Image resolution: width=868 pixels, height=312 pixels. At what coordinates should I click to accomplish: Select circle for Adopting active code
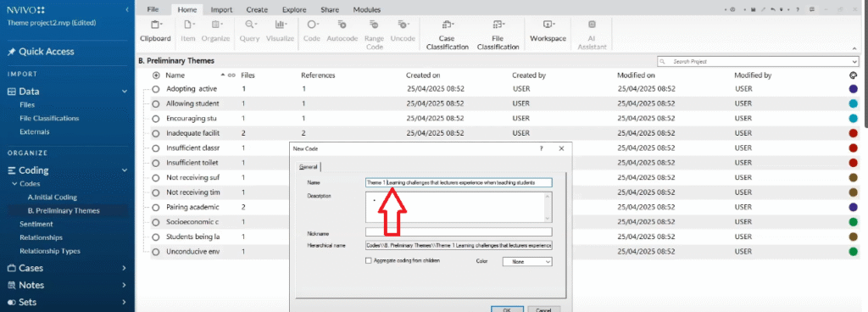tap(156, 88)
